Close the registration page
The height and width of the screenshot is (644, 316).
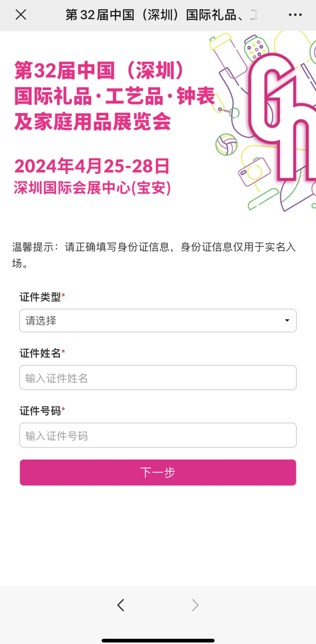[x=21, y=15]
